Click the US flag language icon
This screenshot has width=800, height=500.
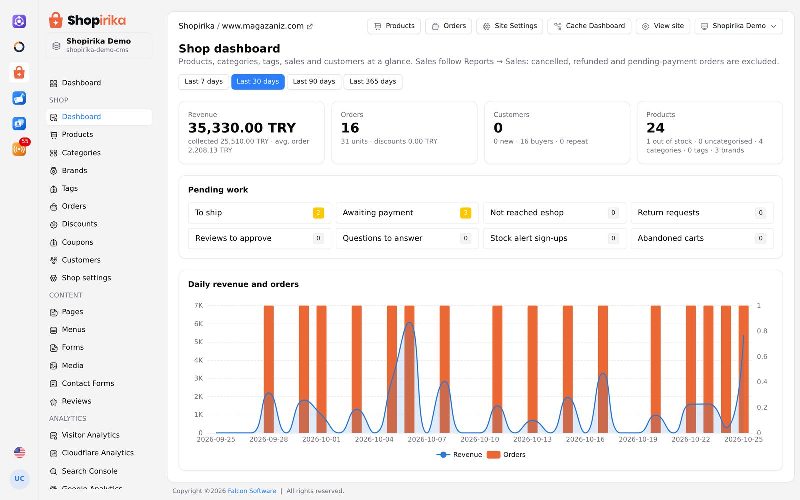click(x=19, y=452)
